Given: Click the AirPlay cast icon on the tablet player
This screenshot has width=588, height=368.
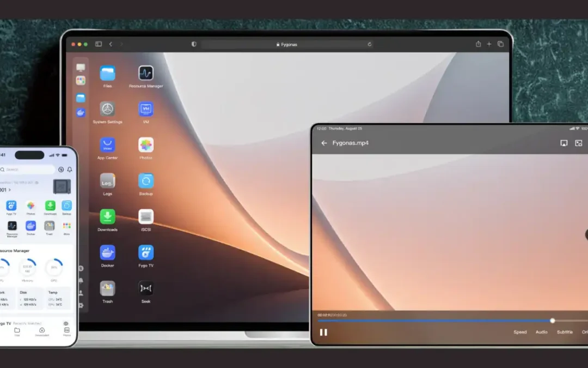Looking at the screenshot, I should (564, 143).
